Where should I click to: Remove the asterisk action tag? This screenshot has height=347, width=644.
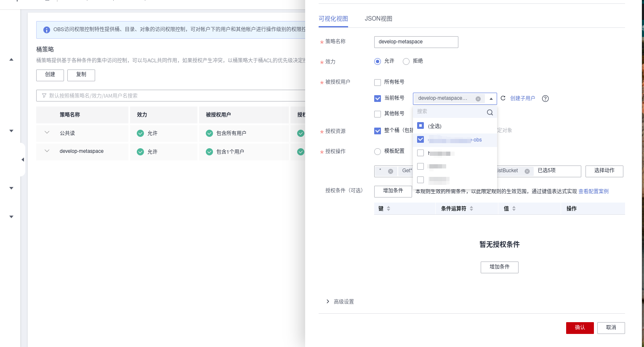pyautogui.click(x=391, y=171)
